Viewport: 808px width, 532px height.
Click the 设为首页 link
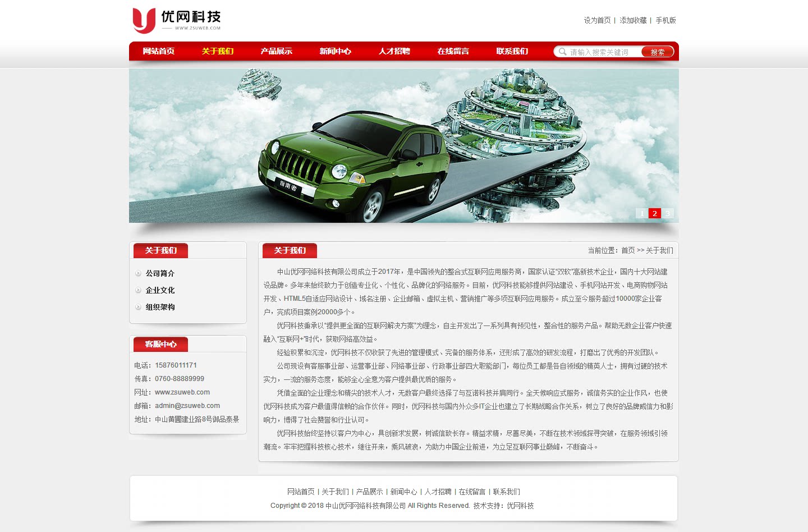tap(597, 20)
